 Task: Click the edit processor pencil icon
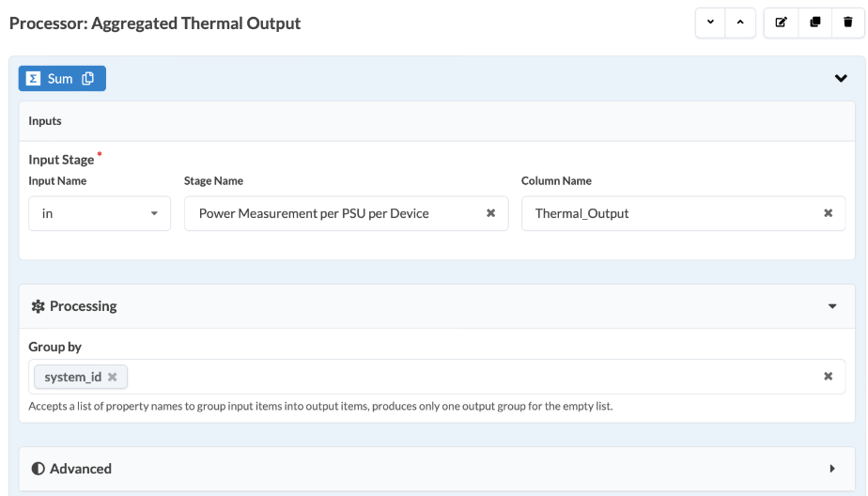[x=781, y=23]
